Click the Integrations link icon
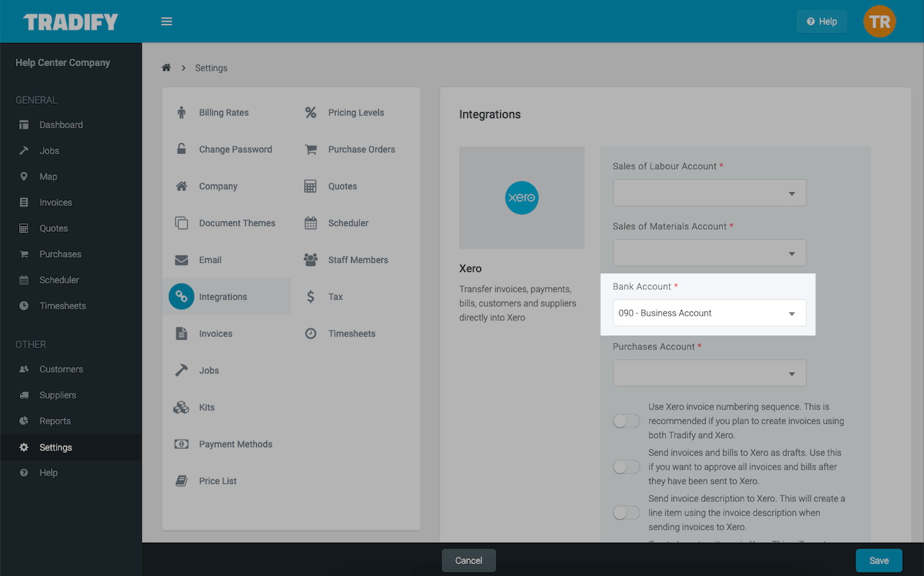This screenshot has width=924, height=576. pos(181,297)
